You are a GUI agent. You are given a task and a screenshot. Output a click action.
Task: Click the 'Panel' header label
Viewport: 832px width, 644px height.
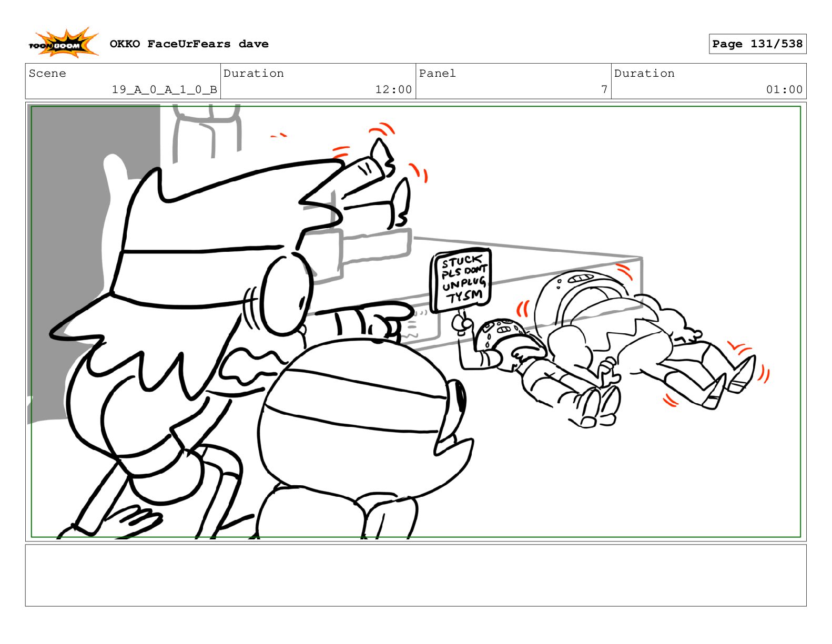(x=437, y=73)
